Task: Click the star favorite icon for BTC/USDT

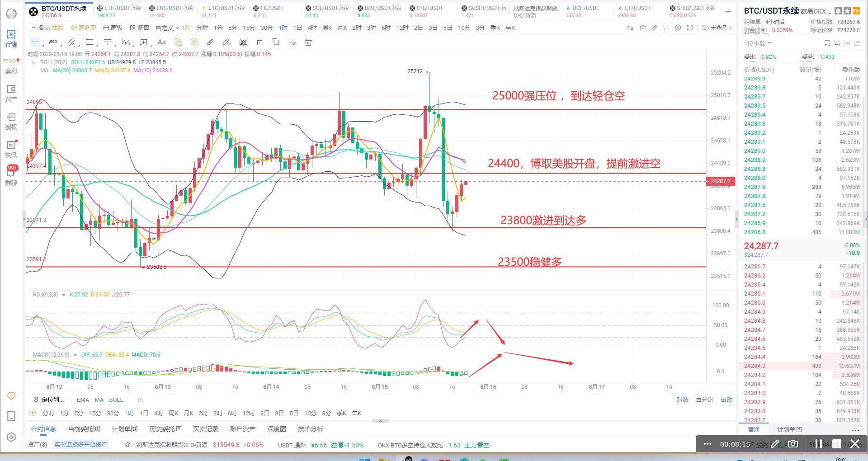Action: click(x=847, y=11)
